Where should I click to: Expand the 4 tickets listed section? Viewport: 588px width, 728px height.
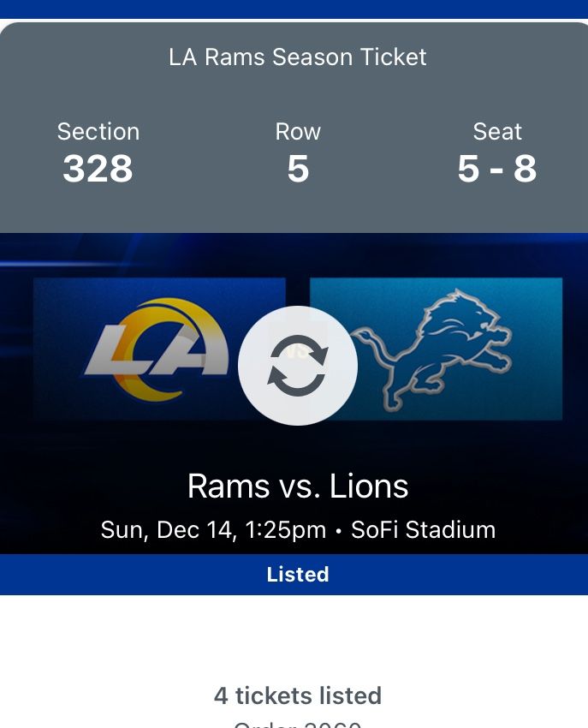tap(297, 695)
